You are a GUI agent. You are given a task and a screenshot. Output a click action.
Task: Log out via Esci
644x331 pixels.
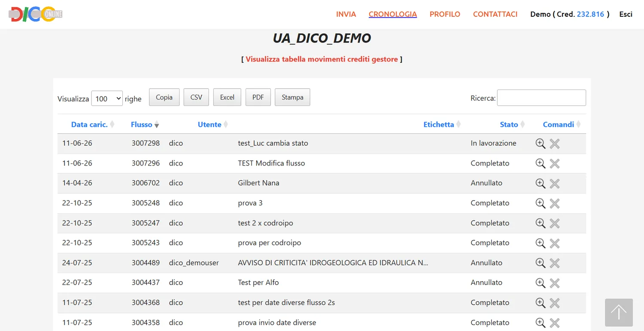point(626,14)
